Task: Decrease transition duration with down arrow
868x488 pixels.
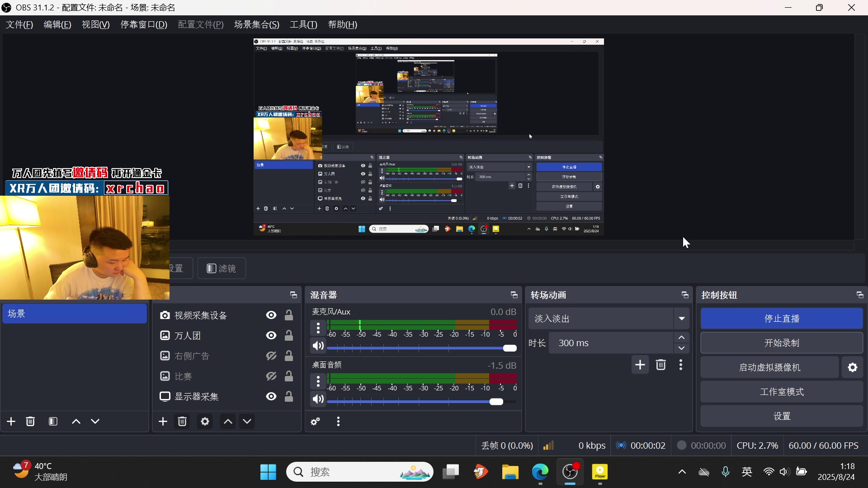Action: pyautogui.click(x=681, y=348)
